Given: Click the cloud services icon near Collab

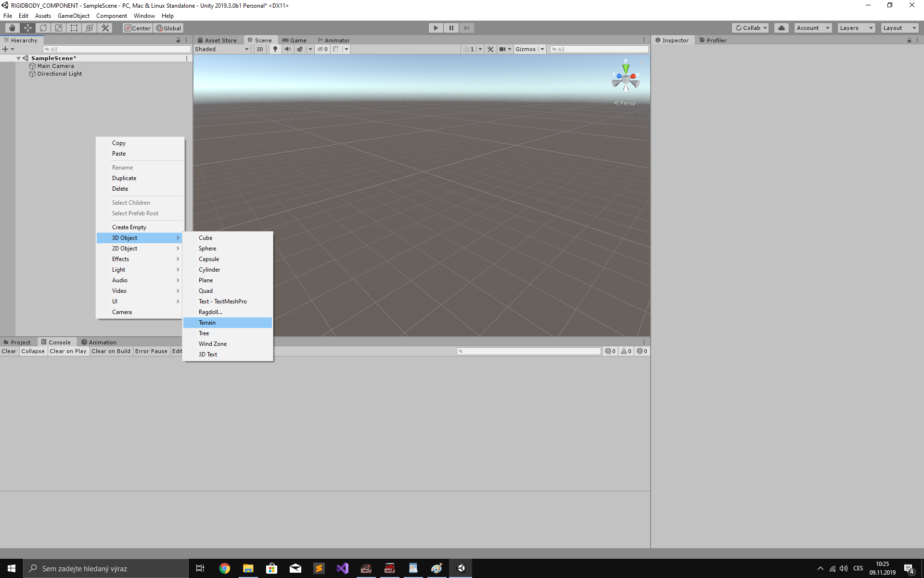Looking at the screenshot, I should 781,28.
